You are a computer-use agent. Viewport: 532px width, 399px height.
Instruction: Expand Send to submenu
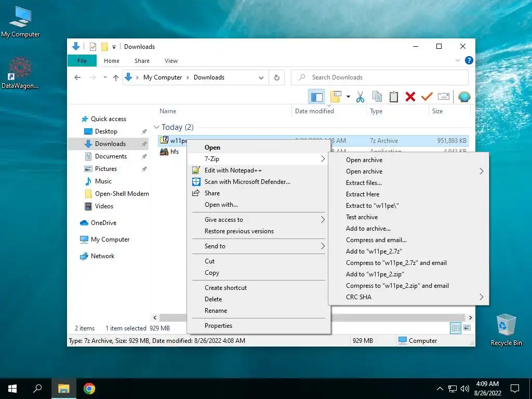(258, 246)
